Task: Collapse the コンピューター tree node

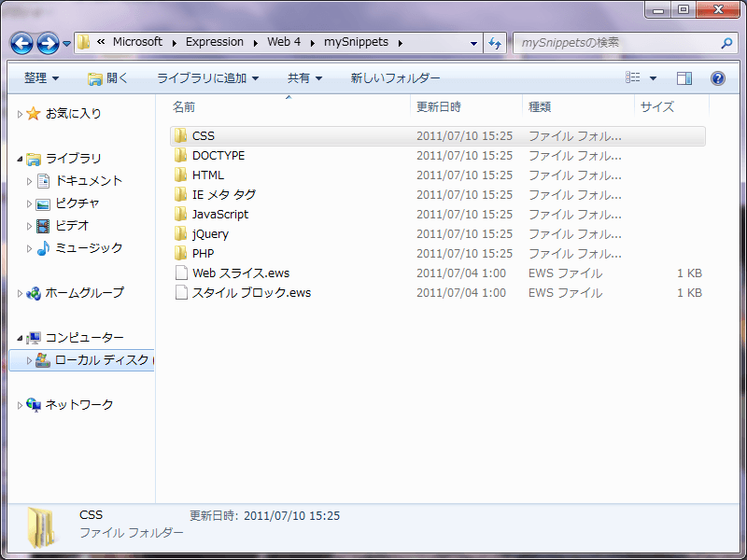Action: click(20, 338)
